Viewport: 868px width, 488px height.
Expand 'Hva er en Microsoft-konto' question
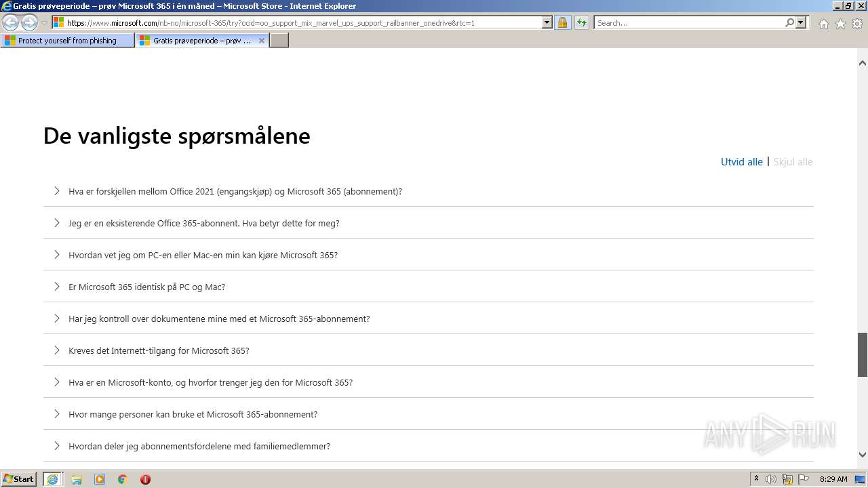429,382
